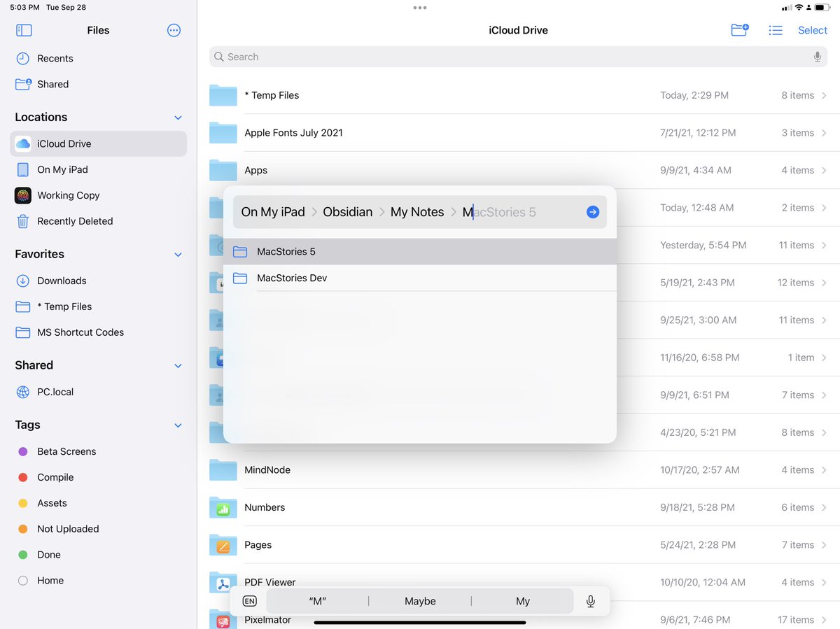Tap the dictation microphone in keyboard bar

click(591, 601)
